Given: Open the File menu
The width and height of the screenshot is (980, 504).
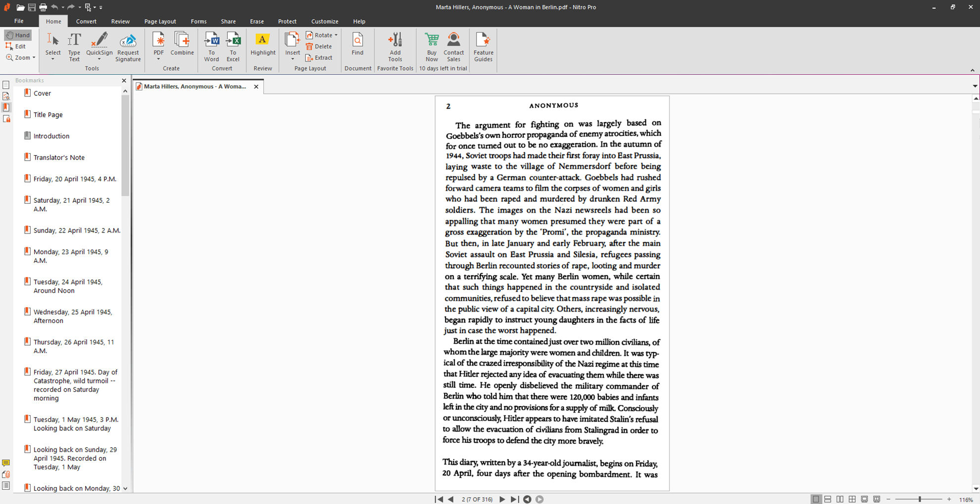Looking at the screenshot, I should [x=19, y=21].
